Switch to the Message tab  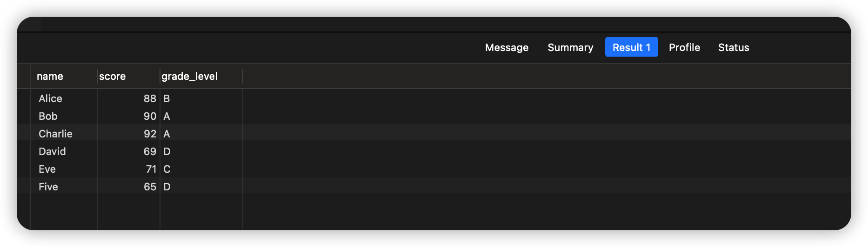(507, 47)
